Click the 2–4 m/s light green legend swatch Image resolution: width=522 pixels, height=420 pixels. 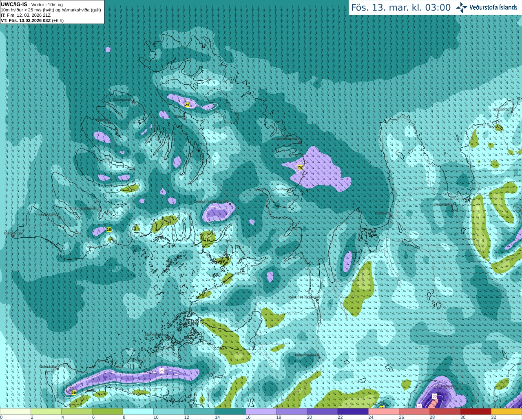tap(46, 411)
